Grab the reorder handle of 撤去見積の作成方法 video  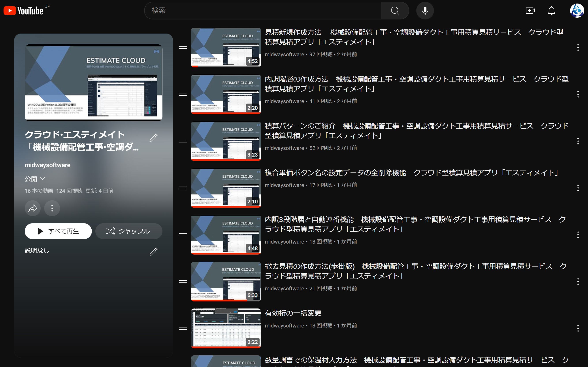[x=183, y=282]
